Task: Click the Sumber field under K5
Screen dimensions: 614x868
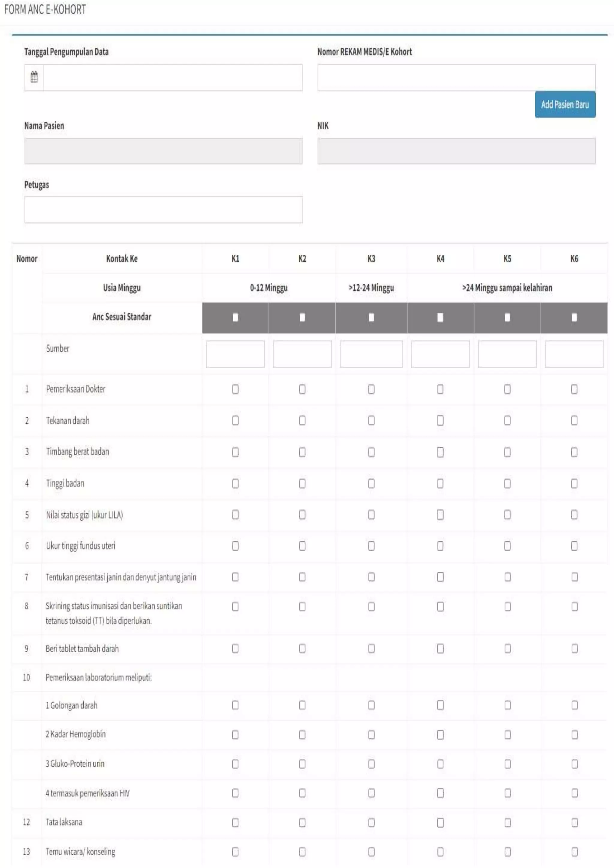Action: [507, 354]
